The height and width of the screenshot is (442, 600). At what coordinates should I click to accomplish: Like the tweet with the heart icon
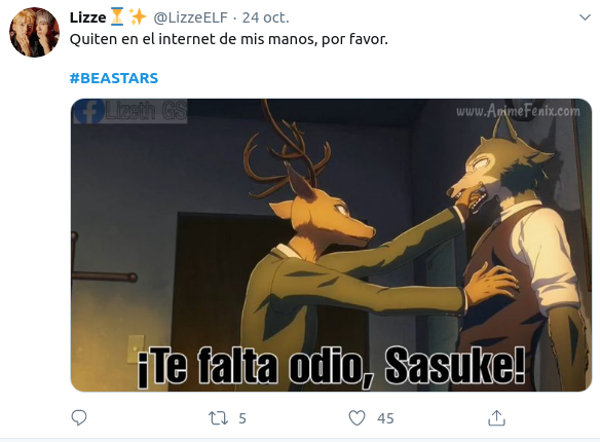pos(357,418)
